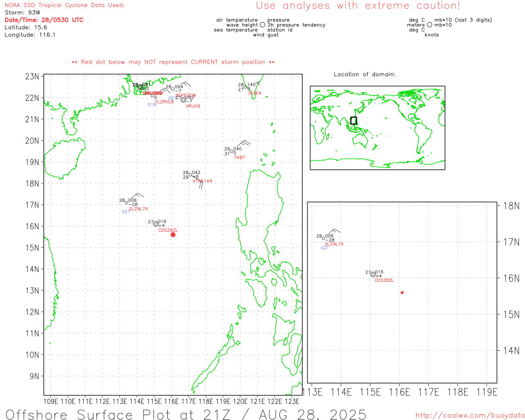Click the CDSZ8ZL station circle in inset

(x=373, y=274)
